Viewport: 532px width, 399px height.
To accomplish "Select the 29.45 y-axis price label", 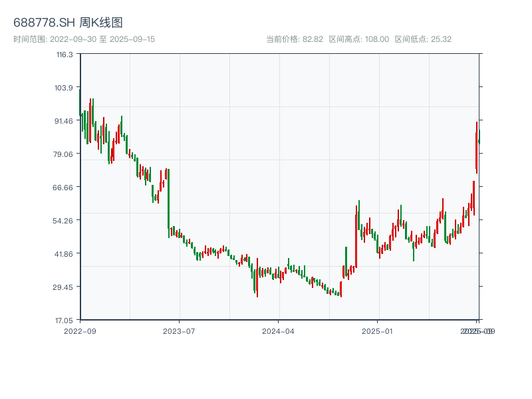I will pyautogui.click(x=64, y=287).
